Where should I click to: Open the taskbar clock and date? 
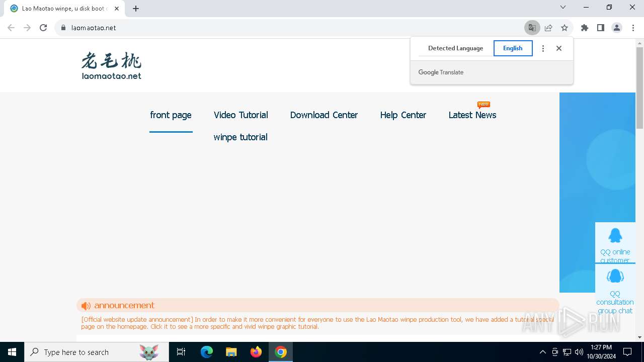pyautogui.click(x=601, y=352)
